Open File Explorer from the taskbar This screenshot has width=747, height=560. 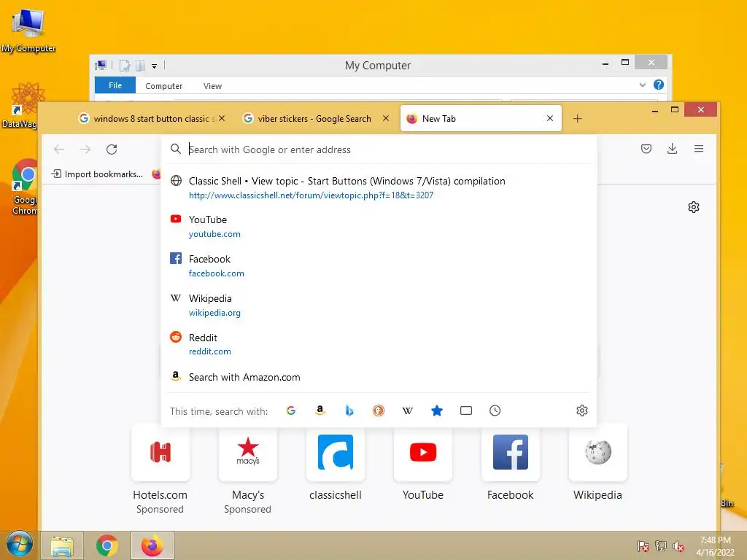tap(63, 545)
